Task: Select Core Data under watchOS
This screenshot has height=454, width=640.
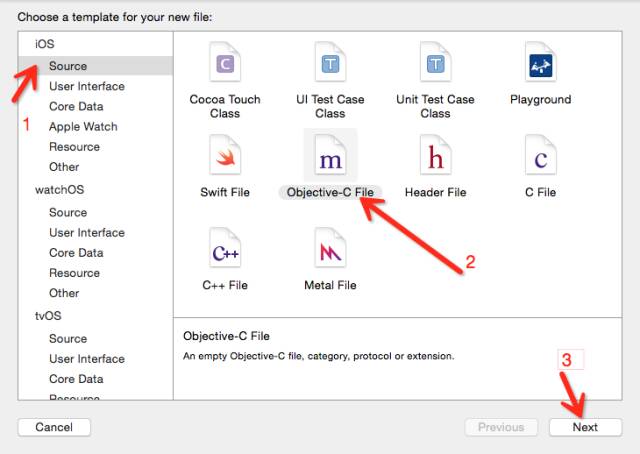Action: [x=76, y=253]
